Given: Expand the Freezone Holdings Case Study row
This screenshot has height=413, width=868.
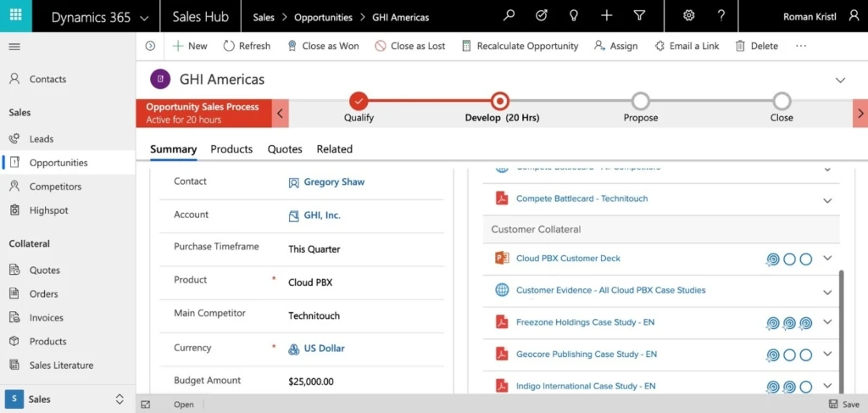Looking at the screenshot, I should coord(827,321).
